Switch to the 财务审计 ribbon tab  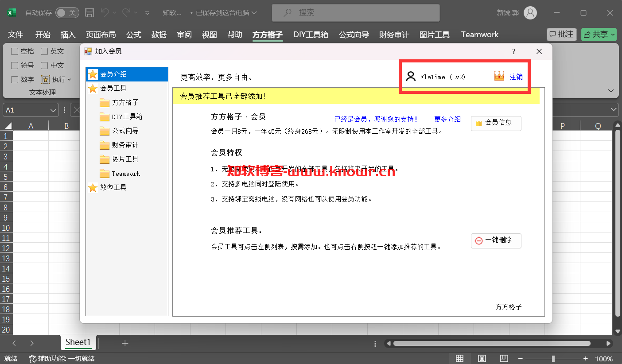pos(394,35)
